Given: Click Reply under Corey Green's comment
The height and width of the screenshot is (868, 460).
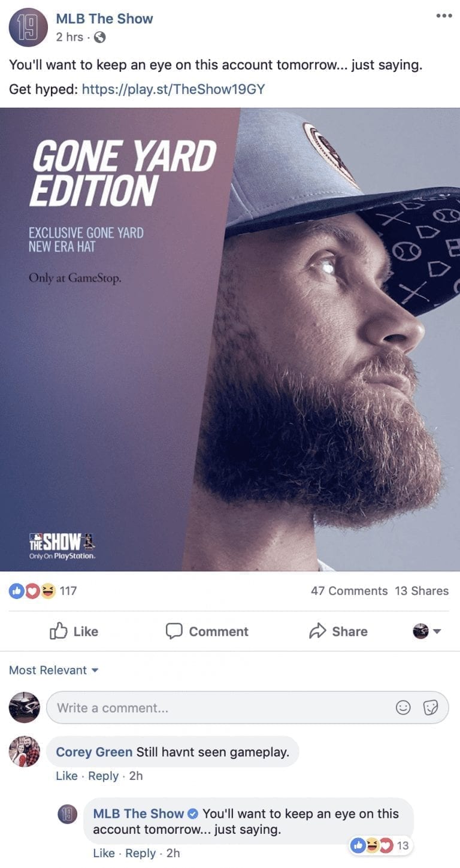Looking at the screenshot, I should coord(103,776).
